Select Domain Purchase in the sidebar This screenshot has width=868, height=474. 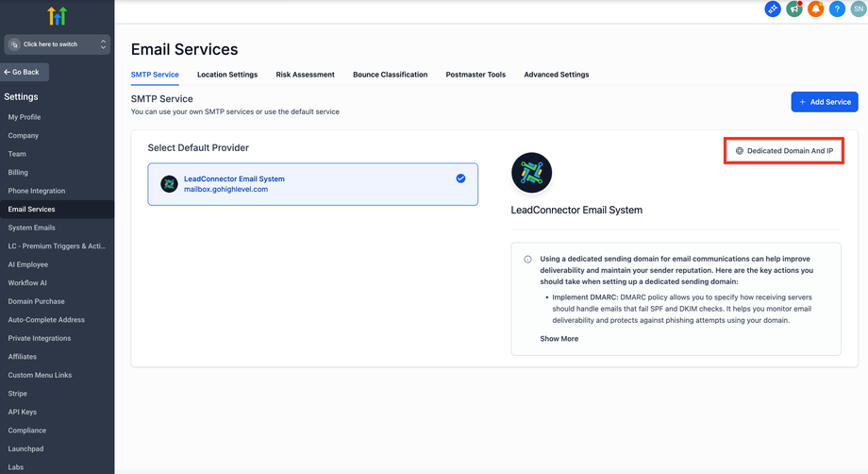(x=37, y=301)
